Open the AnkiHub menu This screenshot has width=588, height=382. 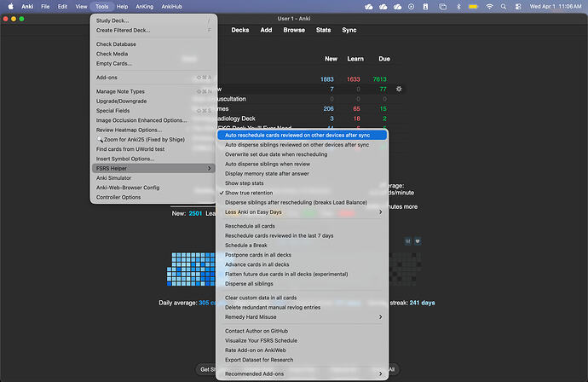tap(172, 6)
